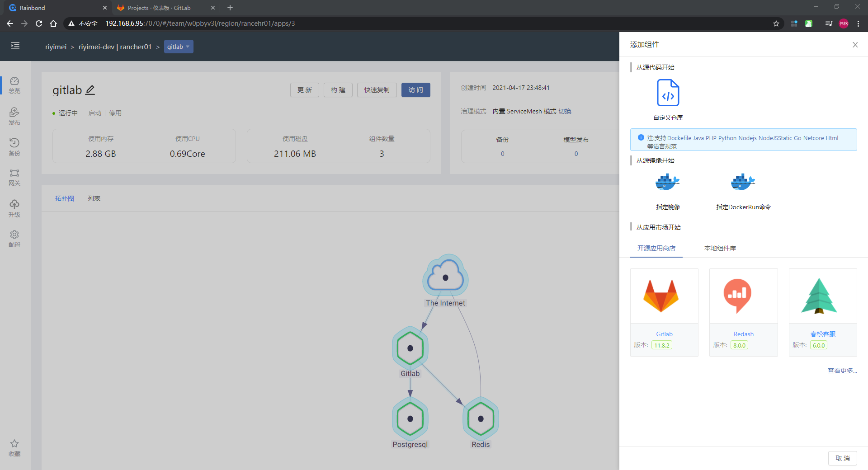Open a new browser tab
This screenshot has width=868, height=470.
click(x=230, y=8)
